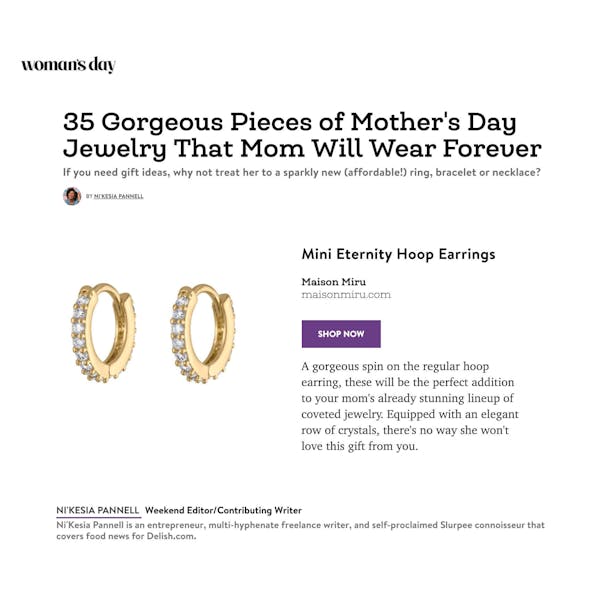Open underlined NI'KESIA PANNELL name in footer
Viewport: 600px width, 600px height.
coord(98,510)
